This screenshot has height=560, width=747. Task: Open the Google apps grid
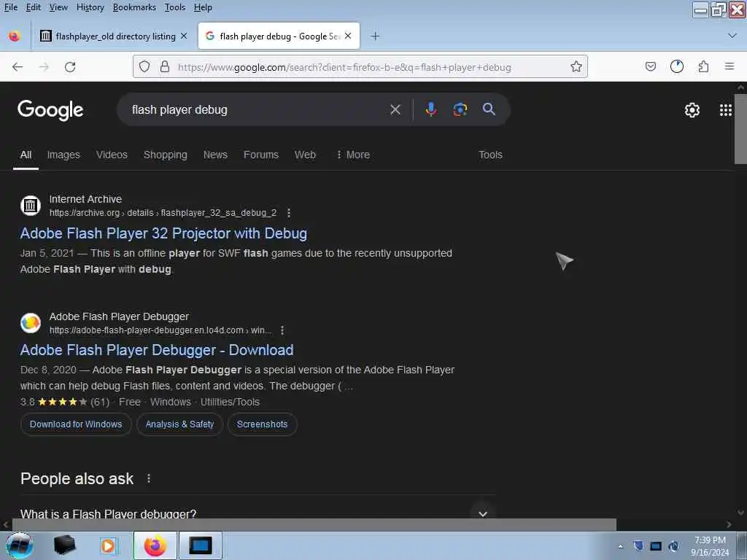[x=726, y=110]
